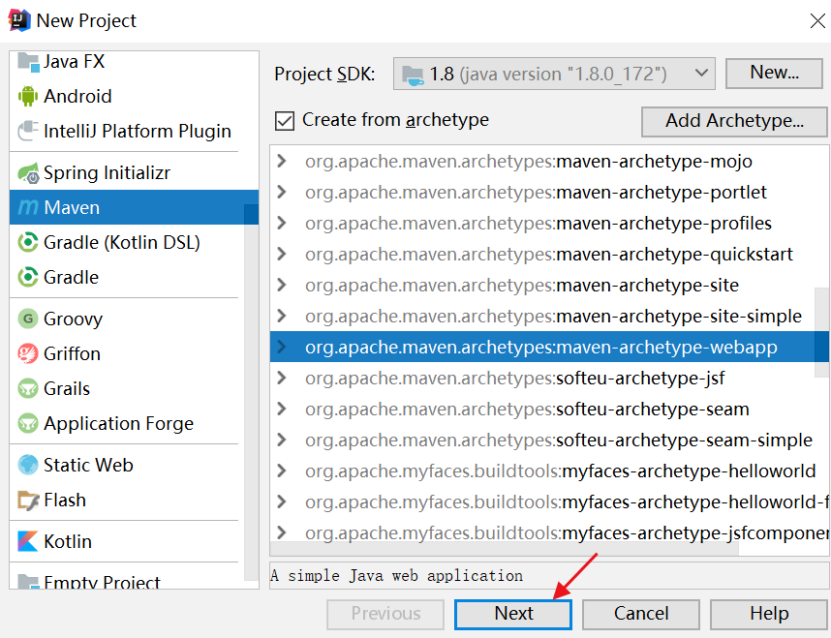The image size is (831, 638).
Task: Expand maven-archetype-site-simple node
Action: click(x=281, y=316)
